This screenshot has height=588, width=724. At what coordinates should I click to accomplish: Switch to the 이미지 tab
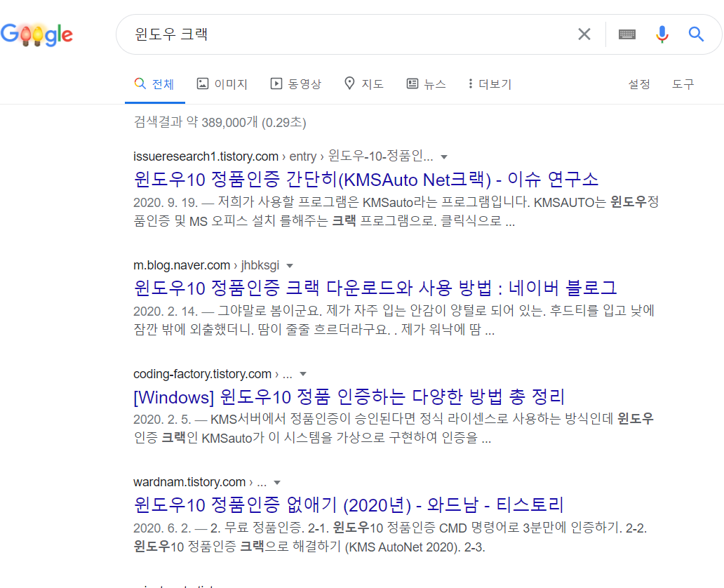[222, 84]
